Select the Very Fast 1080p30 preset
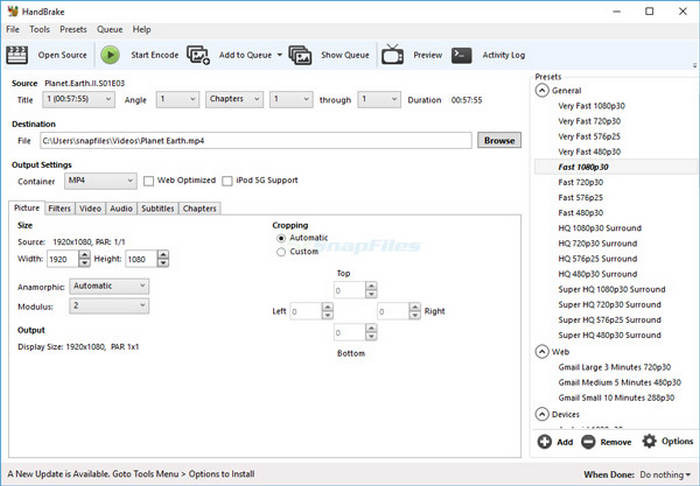 (591, 106)
